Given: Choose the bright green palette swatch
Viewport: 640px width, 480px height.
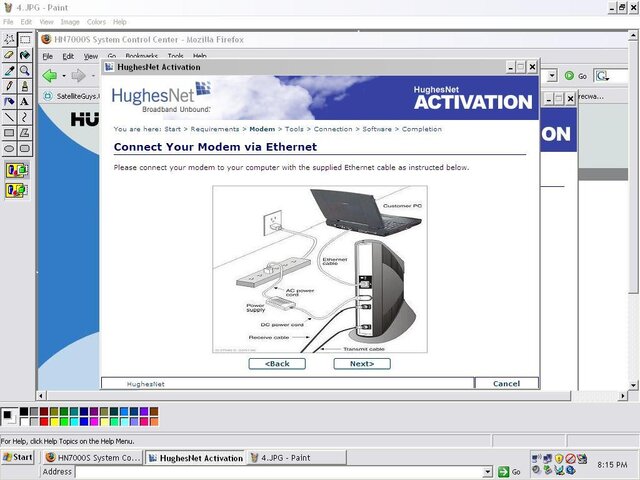Looking at the screenshot, I should (64, 421).
